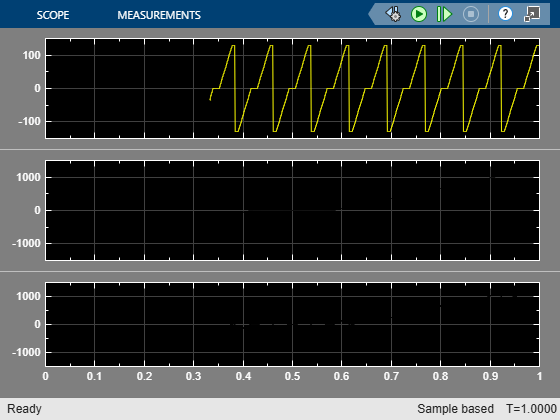The width and height of the screenshot is (560, 420).
Task: Click the grayed-out Stop button
Action: click(x=471, y=14)
